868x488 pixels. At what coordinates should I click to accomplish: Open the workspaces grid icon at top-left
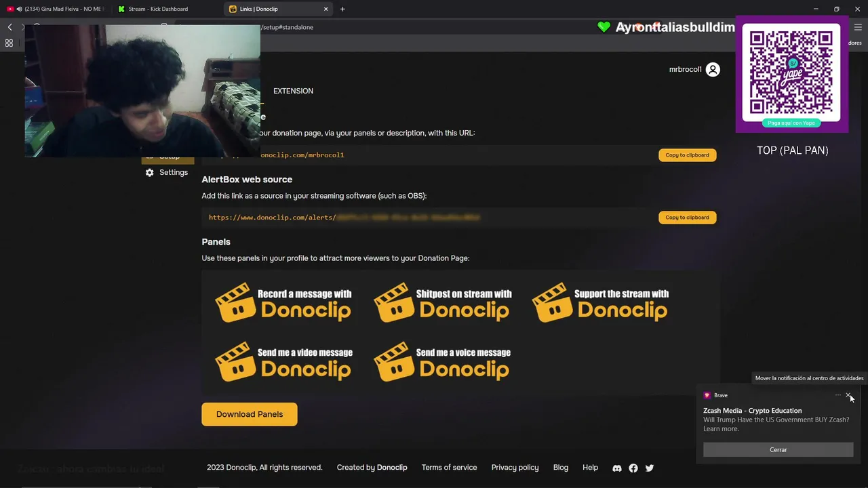(x=9, y=43)
